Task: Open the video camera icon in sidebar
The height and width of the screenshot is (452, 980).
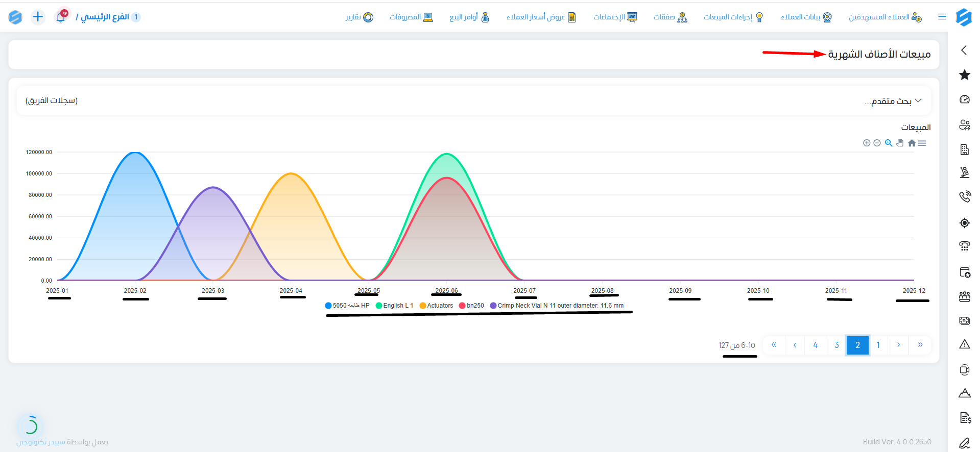Action: 964,370
